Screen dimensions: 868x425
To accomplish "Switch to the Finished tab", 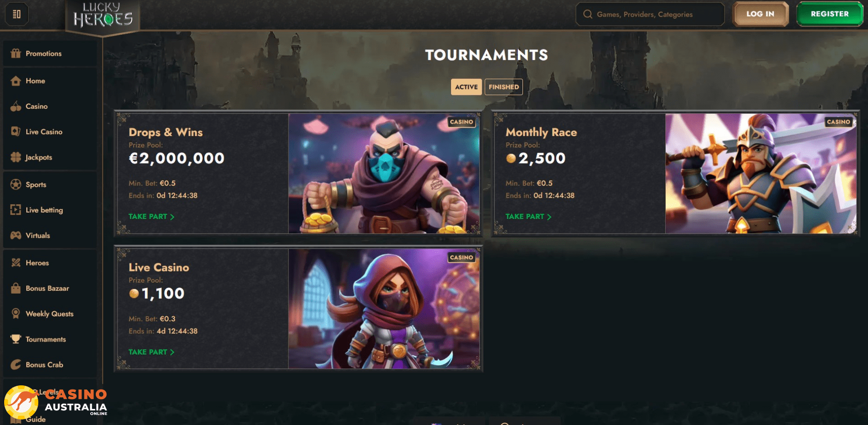I will click(x=504, y=87).
